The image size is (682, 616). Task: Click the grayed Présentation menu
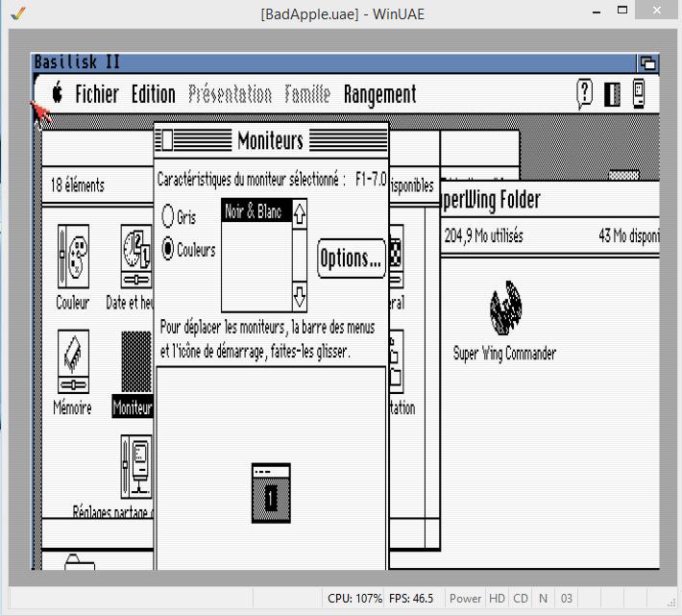point(231,94)
